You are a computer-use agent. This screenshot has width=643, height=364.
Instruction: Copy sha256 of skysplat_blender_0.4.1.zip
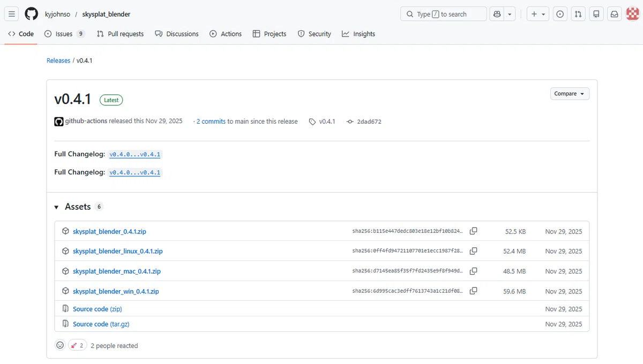coord(473,231)
